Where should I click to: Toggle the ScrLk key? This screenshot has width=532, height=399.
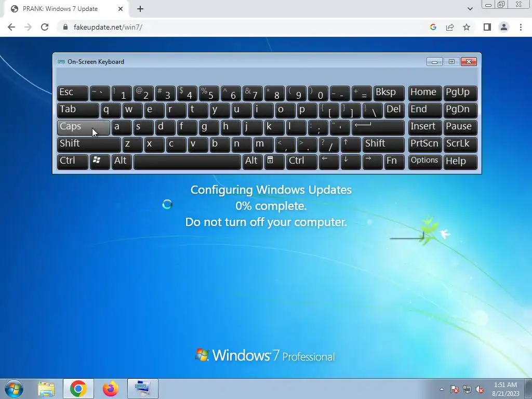click(460, 144)
